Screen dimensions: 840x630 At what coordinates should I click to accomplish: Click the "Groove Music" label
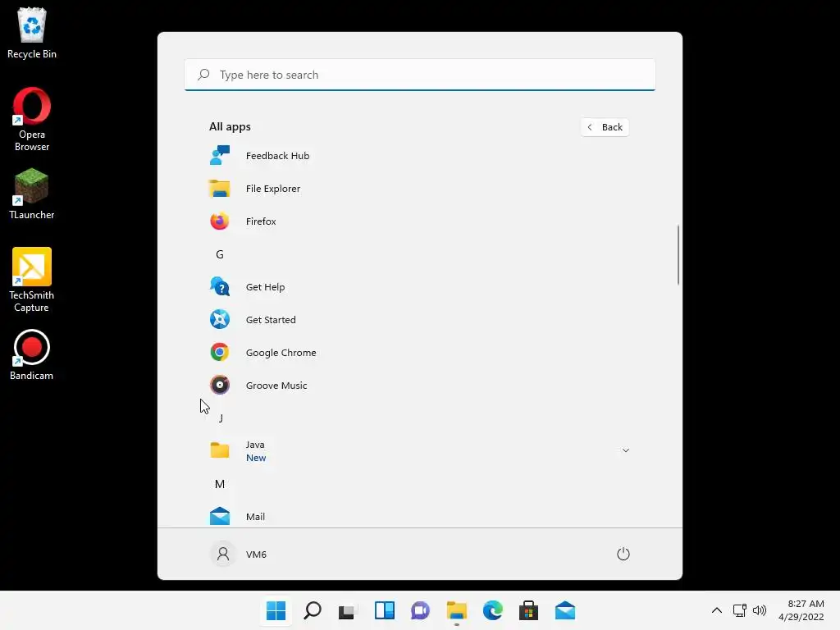point(276,386)
